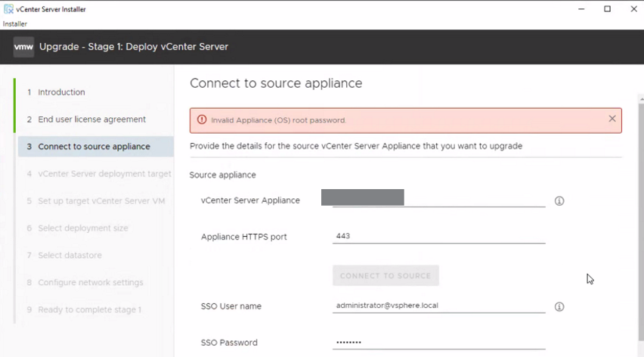This screenshot has height=357, width=644.
Task: Click the CONNECT TO SOURCE button
Action: tap(385, 275)
